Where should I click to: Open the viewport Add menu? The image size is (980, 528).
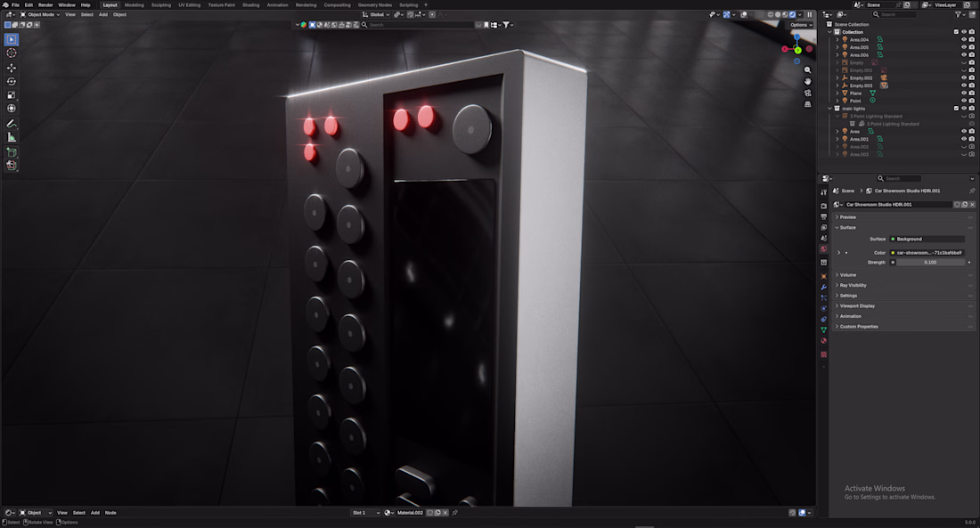click(x=103, y=14)
